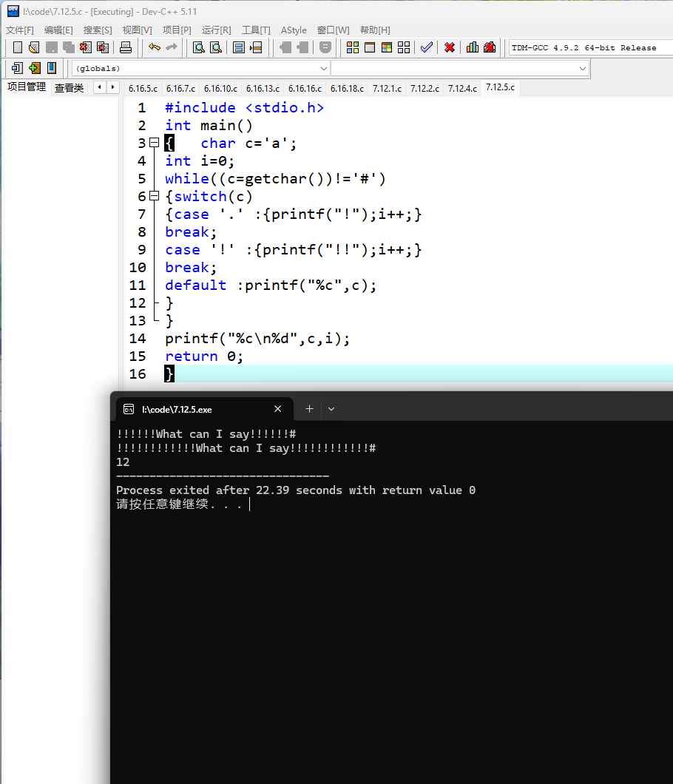Click line 14 printf statement in the editor

point(257,339)
